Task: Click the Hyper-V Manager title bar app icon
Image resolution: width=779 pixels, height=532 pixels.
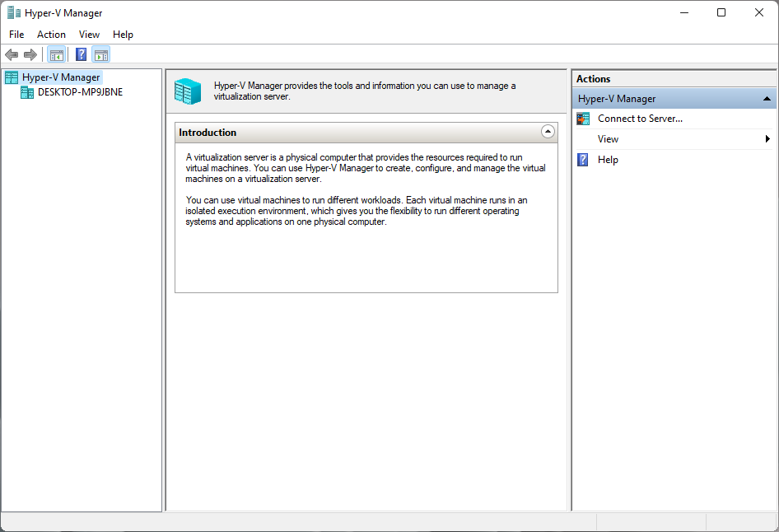Action: (14, 13)
